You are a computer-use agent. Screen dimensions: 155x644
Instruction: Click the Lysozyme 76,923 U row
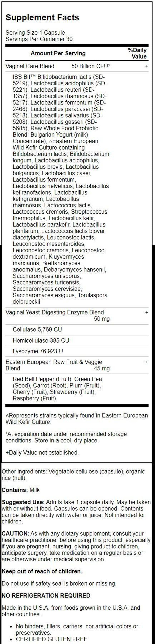(x=38, y=351)
